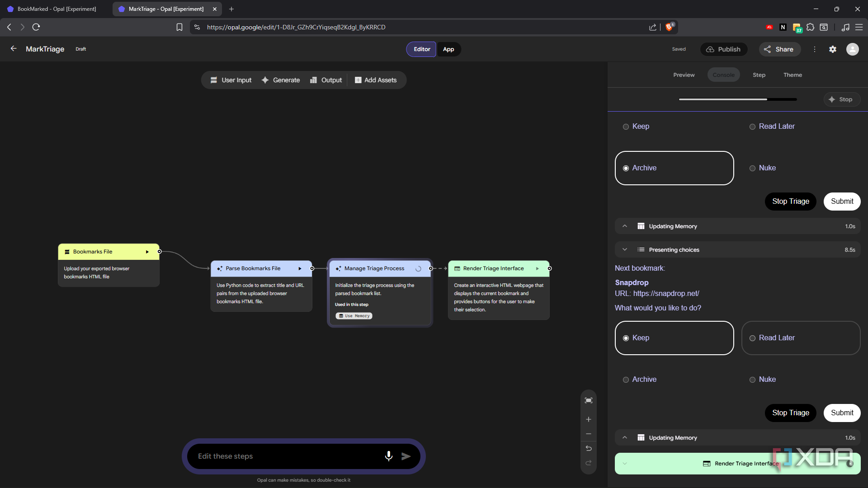Submit the Snapdrop bookmark choice
The width and height of the screenshot is (868, 488).
click(842, 413)
